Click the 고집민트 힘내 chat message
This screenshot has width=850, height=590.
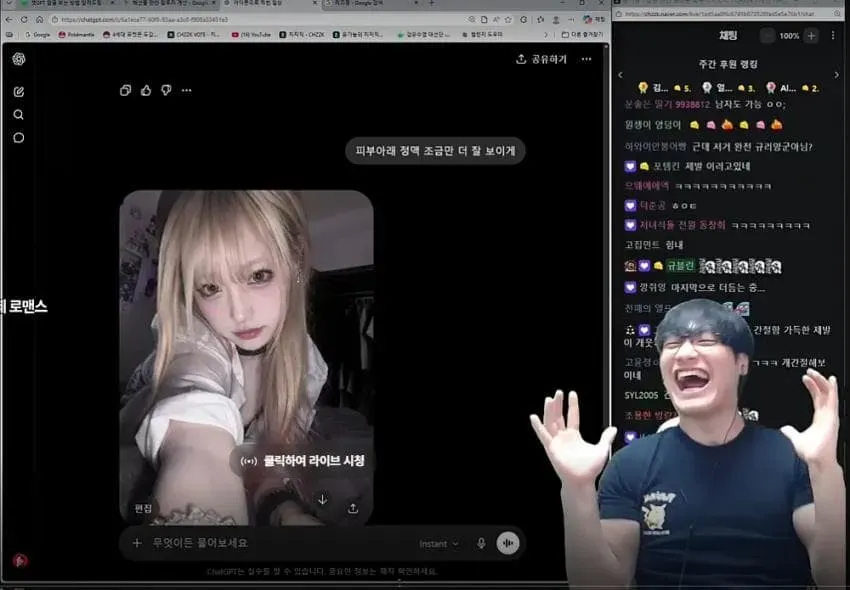[654, 245]
